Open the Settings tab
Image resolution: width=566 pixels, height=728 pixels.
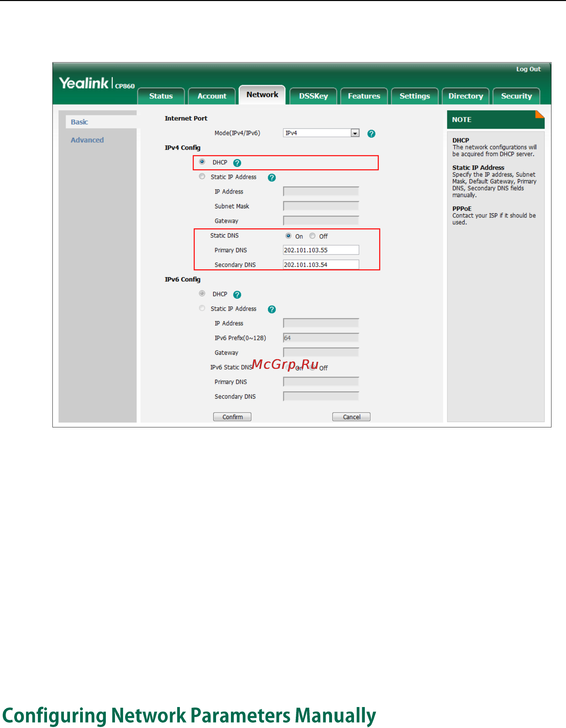415,96
